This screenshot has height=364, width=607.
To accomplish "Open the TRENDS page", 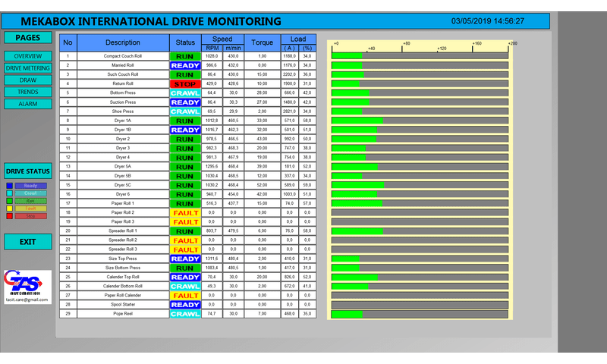I will point(28,92).
